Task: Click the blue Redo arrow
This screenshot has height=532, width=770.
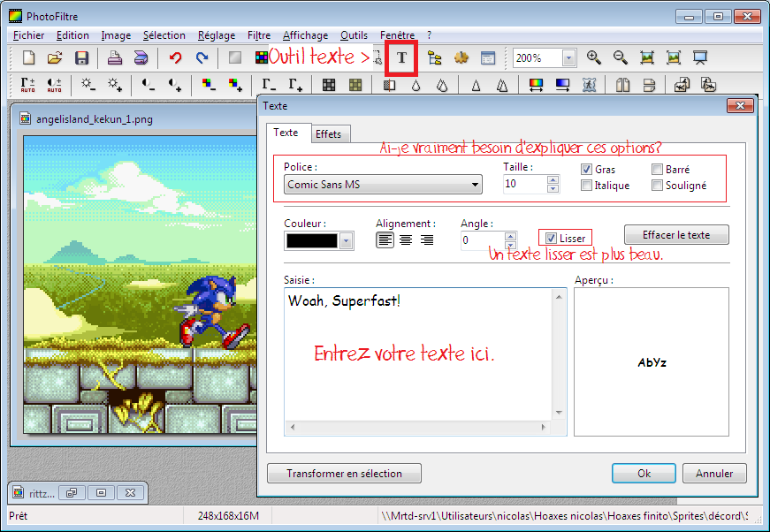Action: click(202, 58)
